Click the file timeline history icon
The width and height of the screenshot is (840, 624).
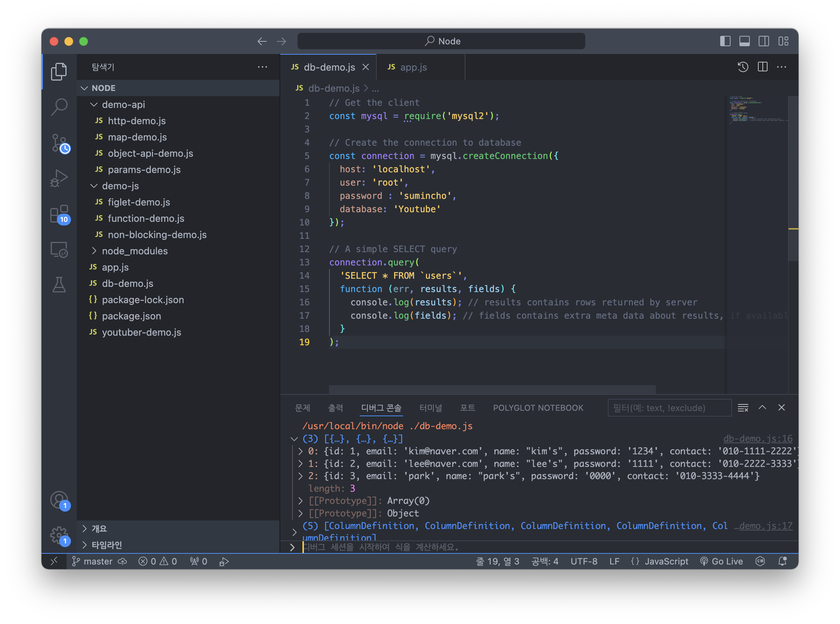coord(742,67)
